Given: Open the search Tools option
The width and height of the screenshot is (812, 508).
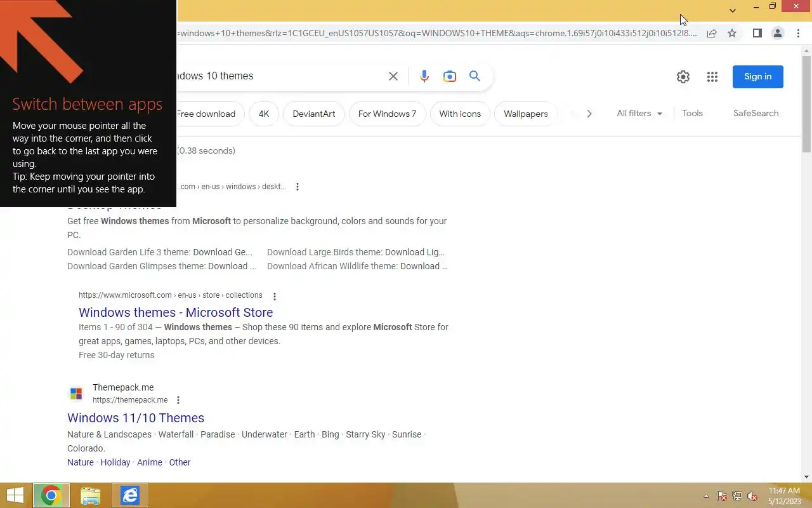Looking at the screenshot, I should (x=692, y=113).
